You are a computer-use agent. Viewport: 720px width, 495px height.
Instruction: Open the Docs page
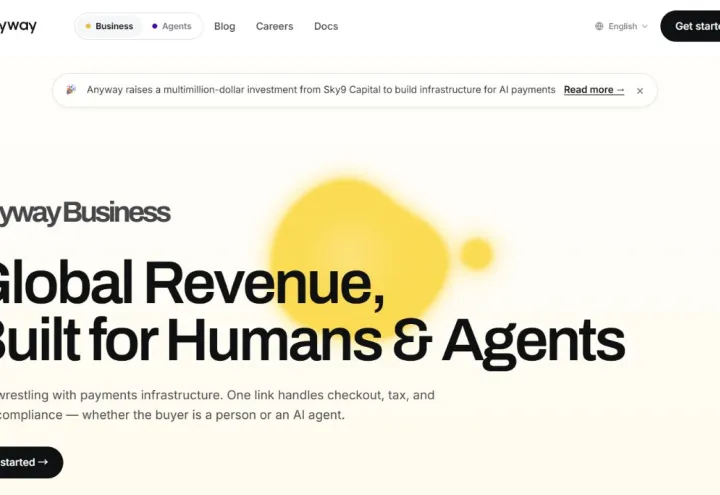point(326,26)
